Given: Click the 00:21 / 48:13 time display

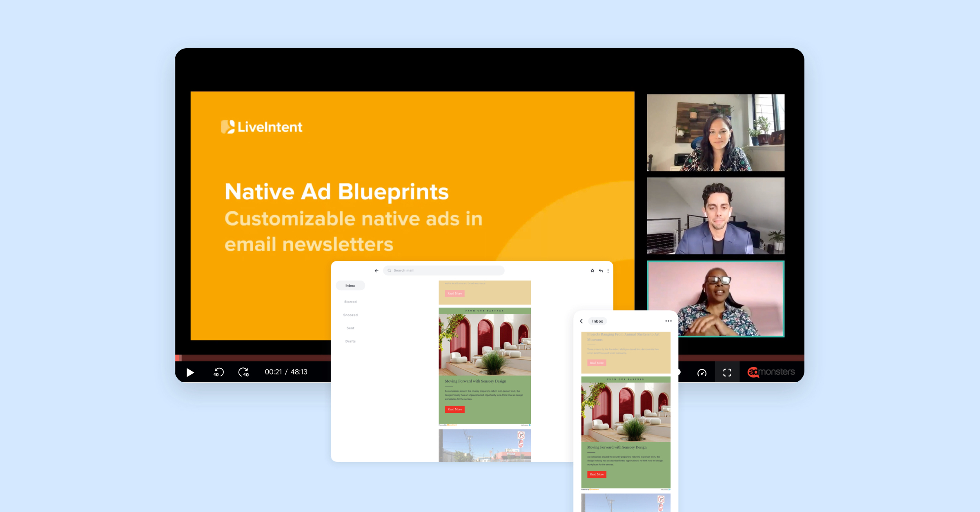Looking at the screenshot, I should click(286, 372).
